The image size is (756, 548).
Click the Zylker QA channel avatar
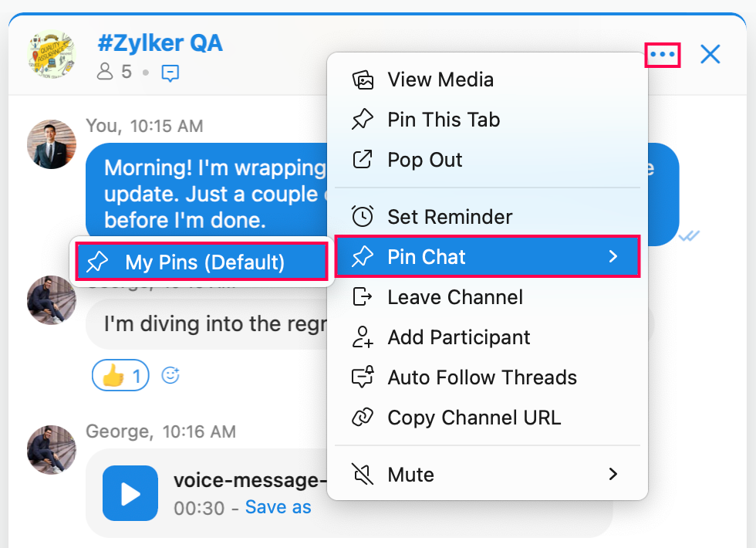tap(52, 55)
